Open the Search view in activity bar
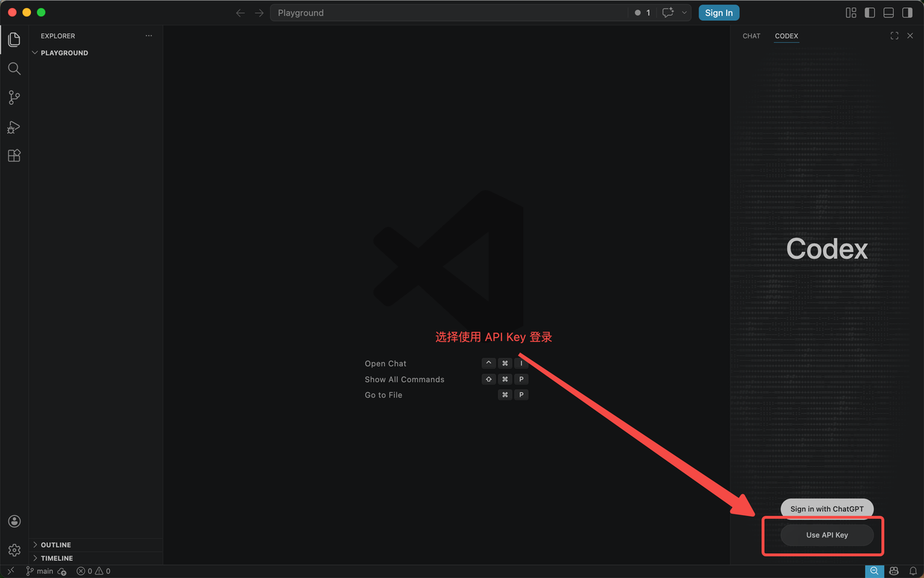 click(x=14, y=69)
